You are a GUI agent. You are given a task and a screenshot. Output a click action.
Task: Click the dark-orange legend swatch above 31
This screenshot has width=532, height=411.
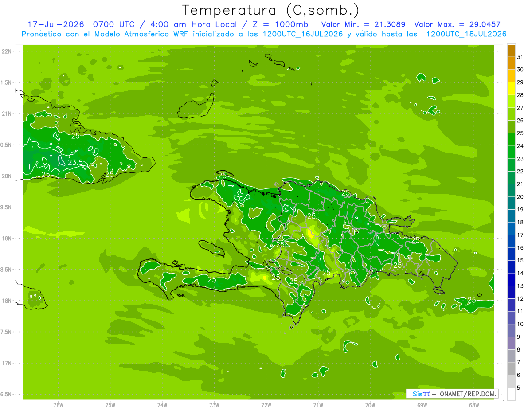coord(511,50)
